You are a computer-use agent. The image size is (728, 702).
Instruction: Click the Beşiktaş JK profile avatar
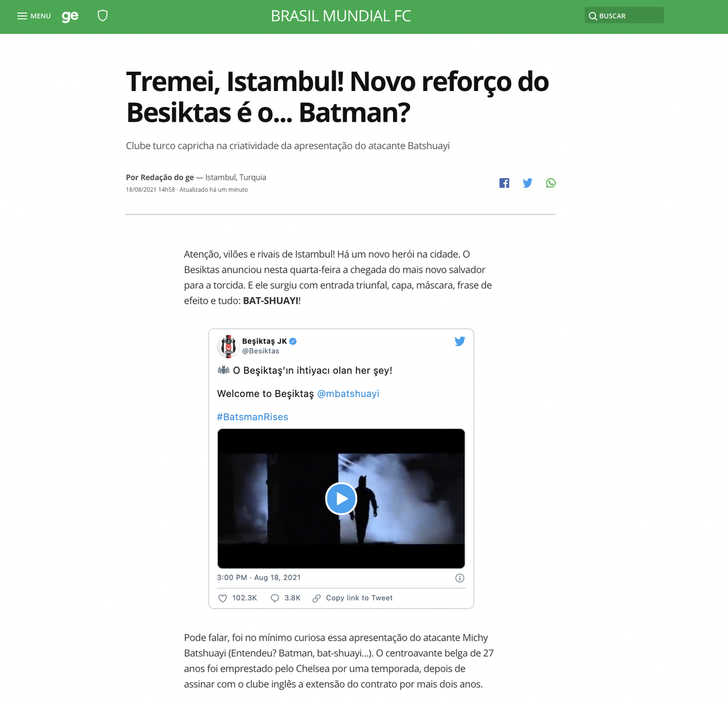coord(227,346)
